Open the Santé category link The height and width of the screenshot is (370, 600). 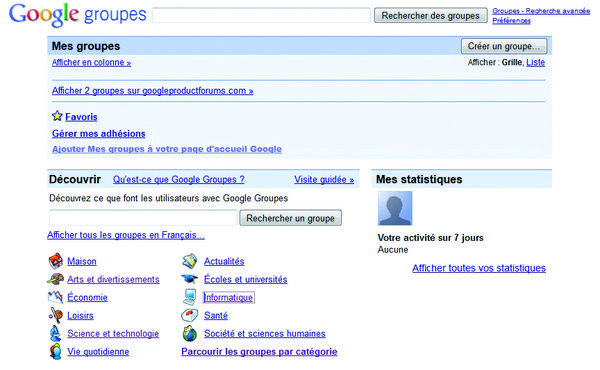coord(216,316)
